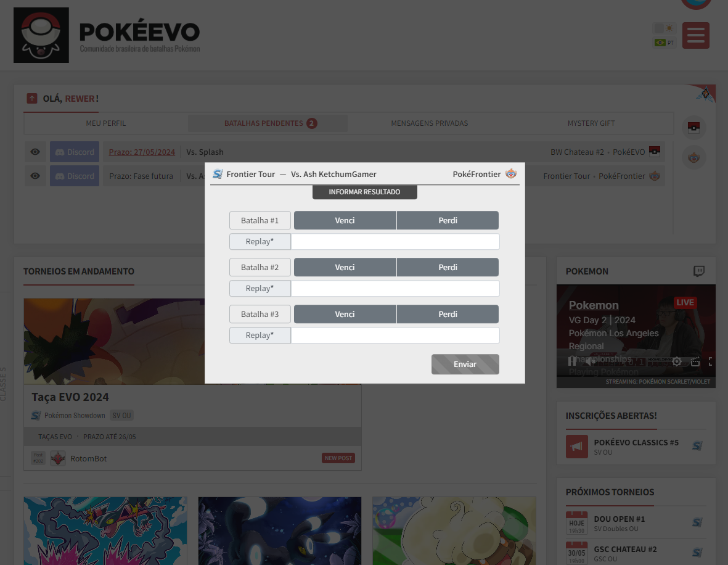Image resolution: width=728 pixels, height=565 pixels.
Task: Open the purple dragon tournament thumbnail
Action: [x=105, y=531]
